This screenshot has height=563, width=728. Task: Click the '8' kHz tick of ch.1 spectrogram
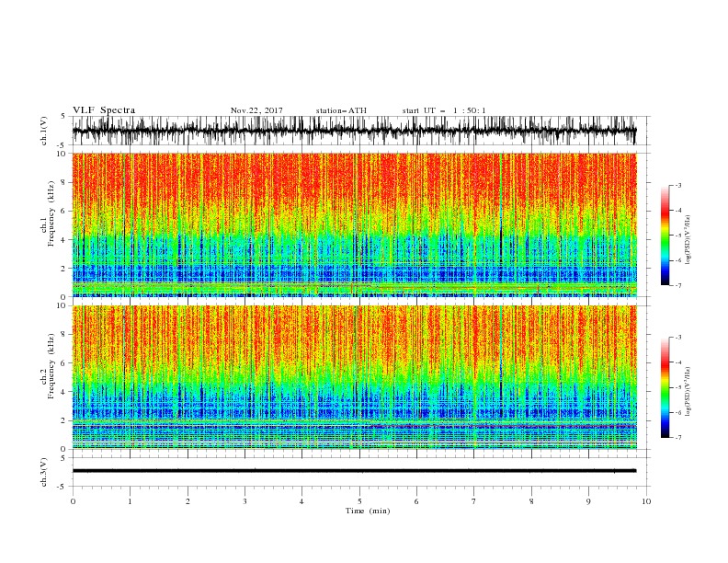click(63, 182)
